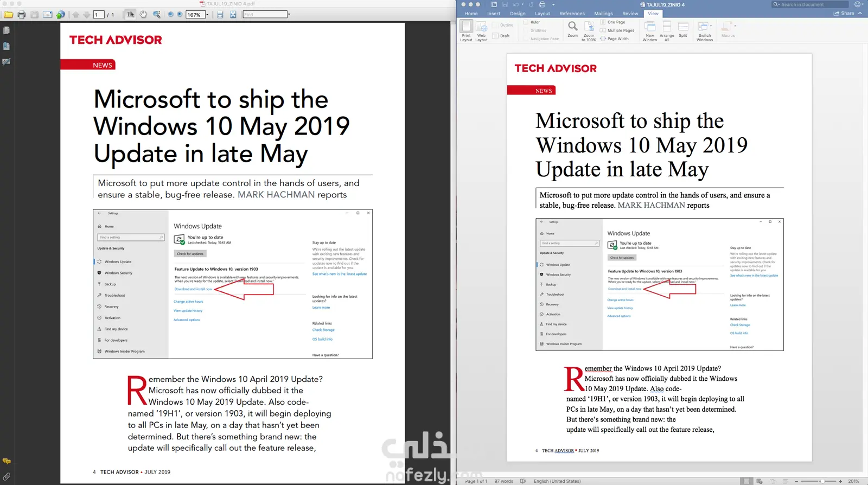This screenshot has height=485, width=868.
Task: Open the Design tab in Word
Action: [518, 14]
